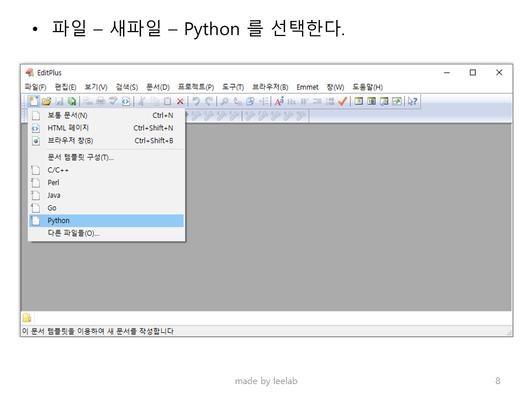Click the yellow folder icon above status bar

pos(27,318)
